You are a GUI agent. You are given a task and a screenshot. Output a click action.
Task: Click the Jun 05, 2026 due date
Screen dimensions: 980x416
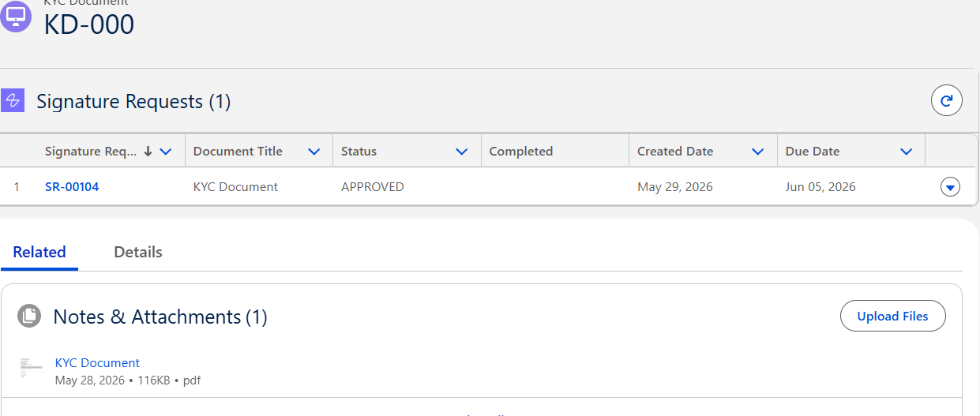(x=820, y=187)
